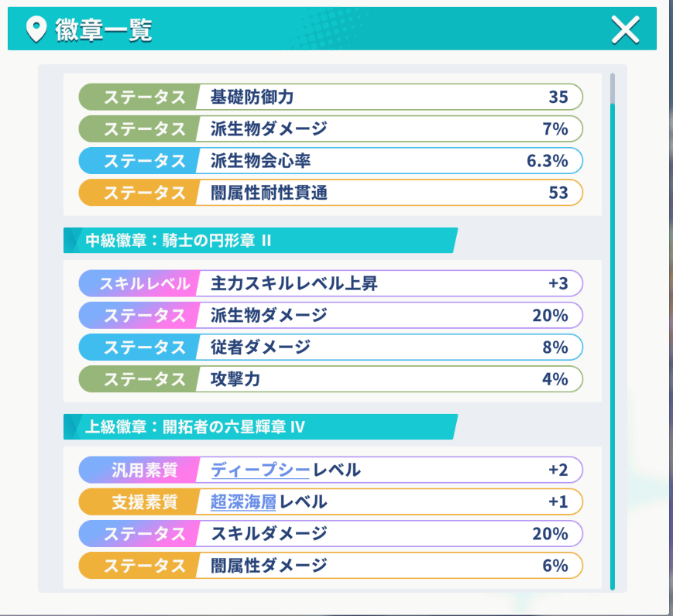This screenshot has width=673, height=616.
Task: Open the ディープシー link
Action: (x=259, y=470)
